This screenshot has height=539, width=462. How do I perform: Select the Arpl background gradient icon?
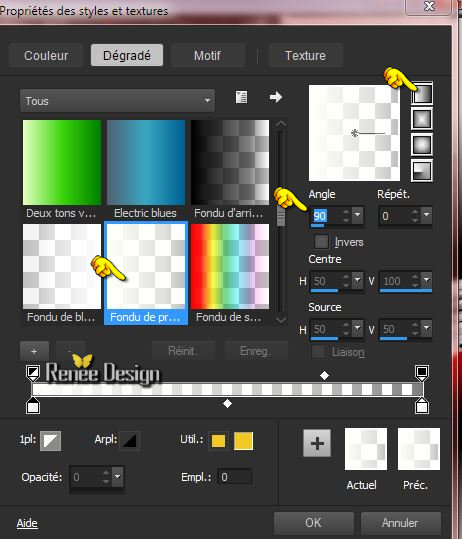pyautogui.click(x=130, y=441)
